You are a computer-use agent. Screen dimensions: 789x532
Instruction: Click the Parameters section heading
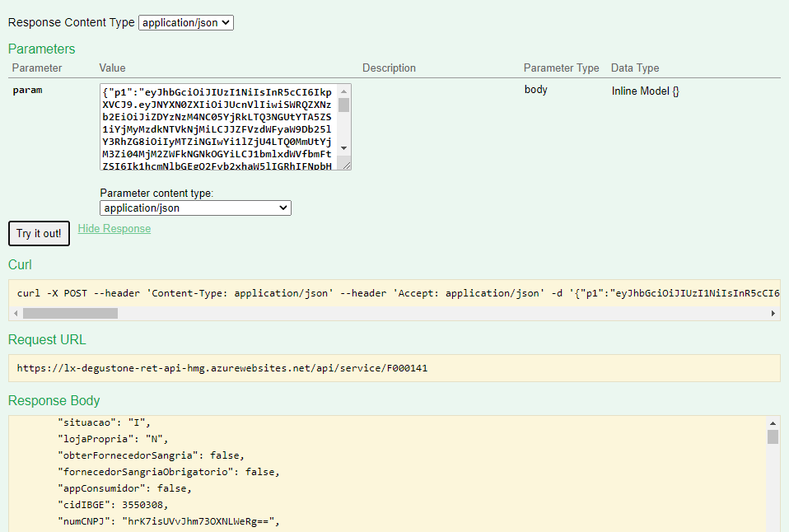coord(41,49)
